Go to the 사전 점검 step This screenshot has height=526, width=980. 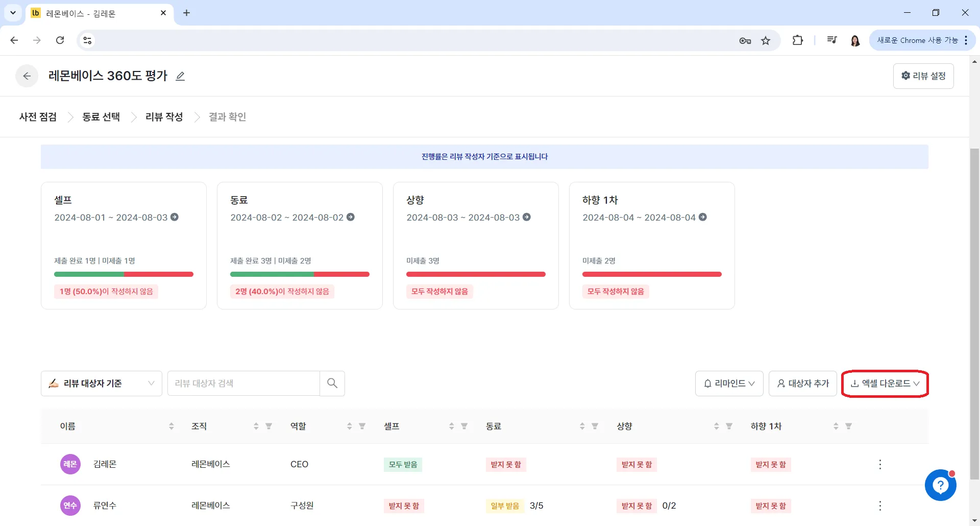[38, 117]
